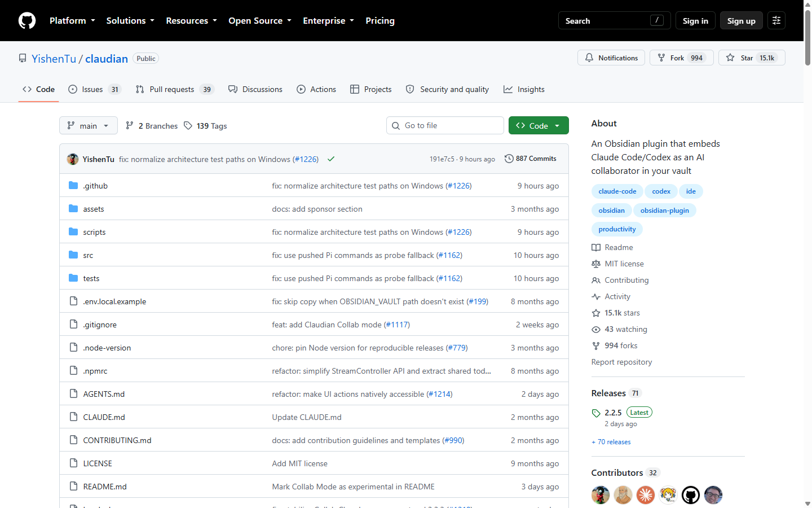Click the LICENSE file icon

point(73,463)
